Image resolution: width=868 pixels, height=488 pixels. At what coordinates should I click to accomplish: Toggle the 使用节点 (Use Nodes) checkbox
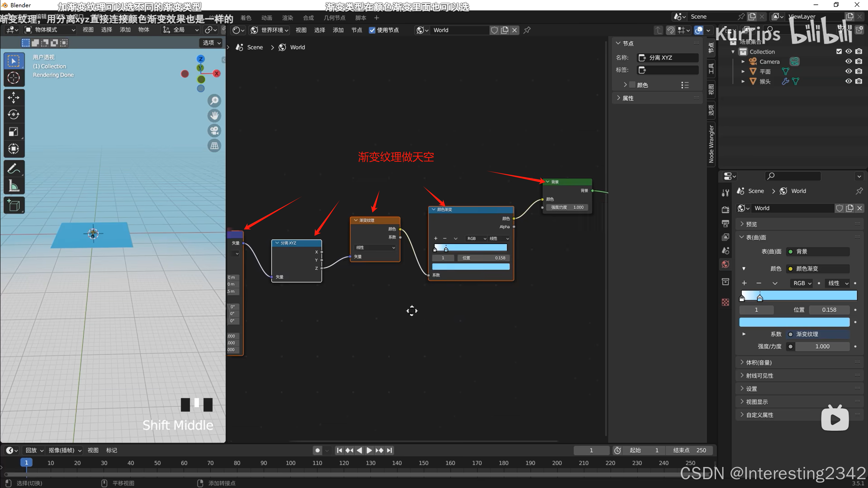pyautogui.click(x=372, y=30)
